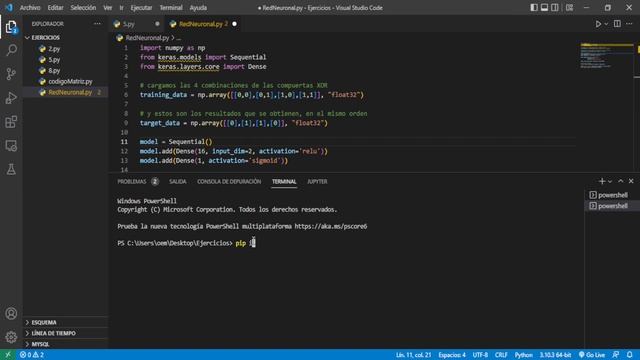Open the Manage gear settings icon
This screenshot has height=360, width=640.
[11, 337]
